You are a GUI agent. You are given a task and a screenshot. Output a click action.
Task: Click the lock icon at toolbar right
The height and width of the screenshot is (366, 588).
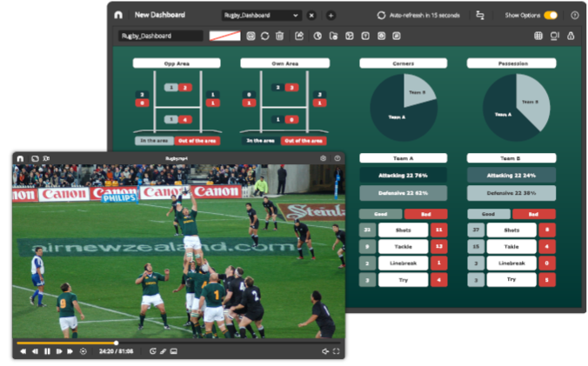571,37
